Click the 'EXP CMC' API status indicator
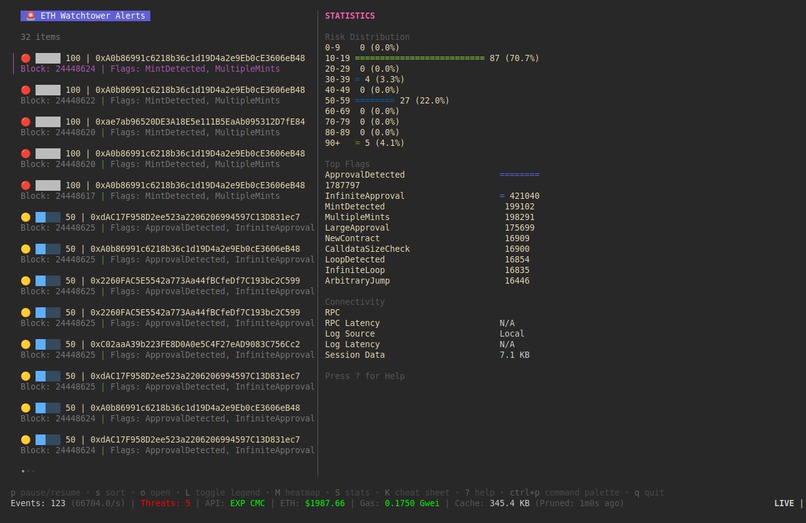 click(247, 503)
